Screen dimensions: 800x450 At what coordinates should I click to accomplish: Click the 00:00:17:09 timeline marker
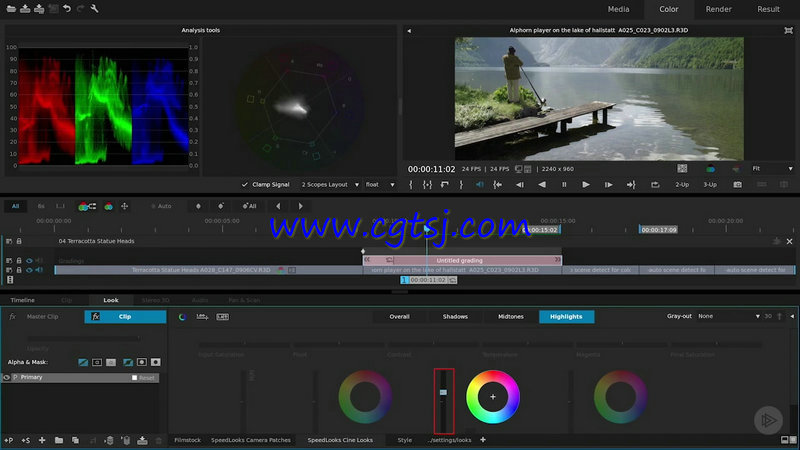pyautogui.click(x=659, y=230)
